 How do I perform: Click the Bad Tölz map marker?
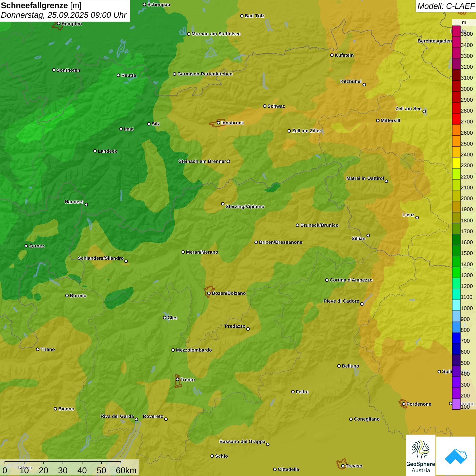coord(242,16)
